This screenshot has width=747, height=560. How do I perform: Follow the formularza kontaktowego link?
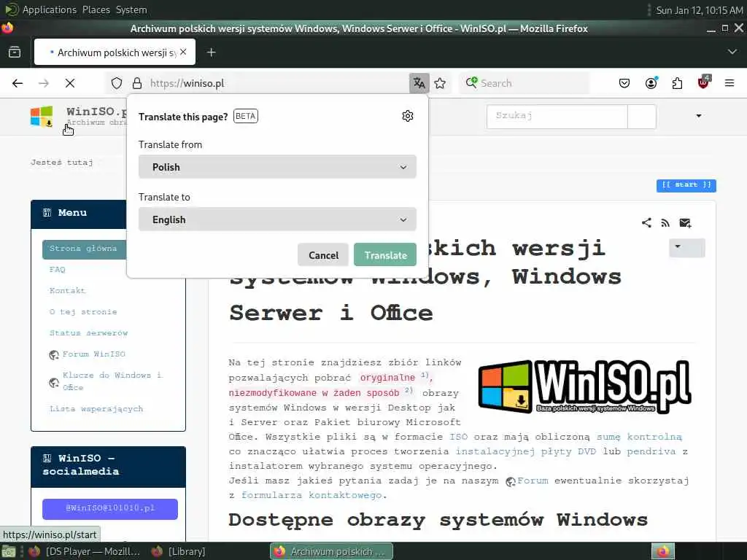(311, 495)
